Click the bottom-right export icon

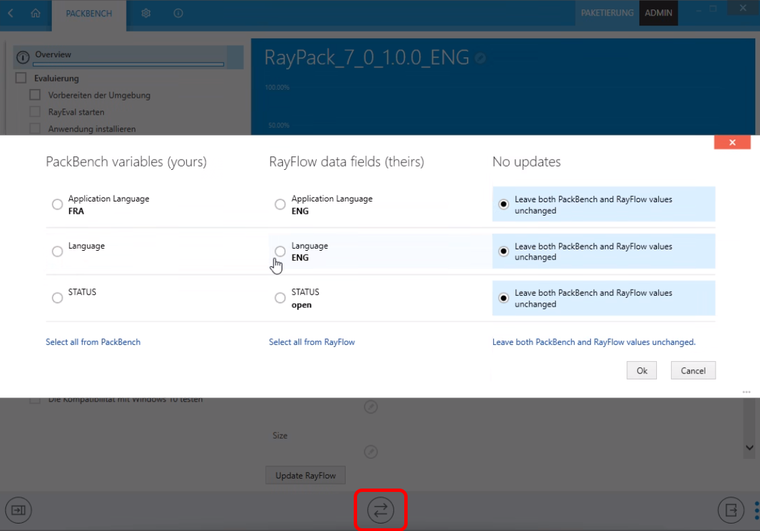coord(731,510)
